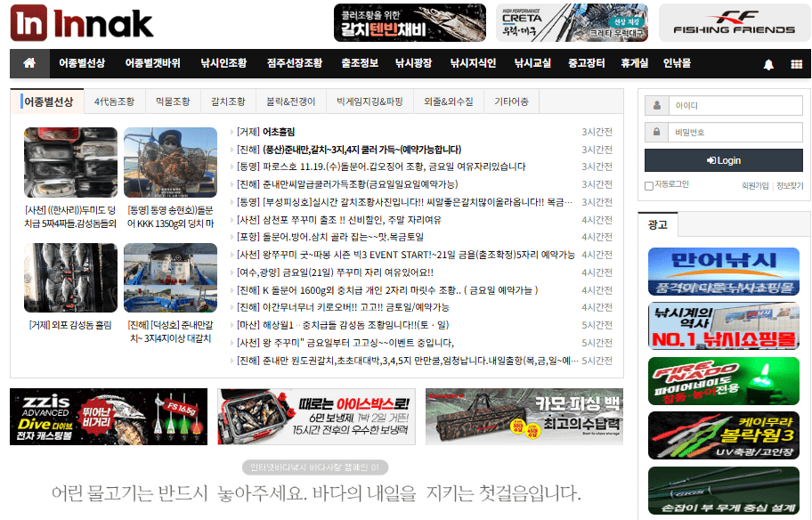
Task: Switch to the 4대돔조황 tab
Action: 115,102
